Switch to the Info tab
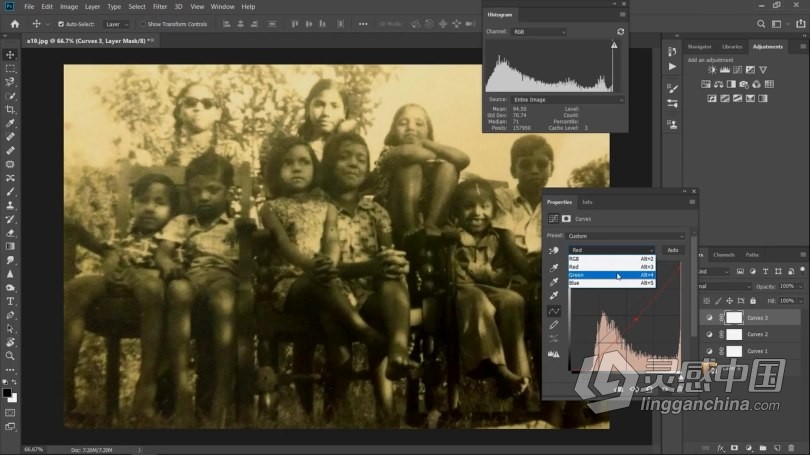Screen dimensions: 810x455 pyautogui.click(x=587, y=202)
